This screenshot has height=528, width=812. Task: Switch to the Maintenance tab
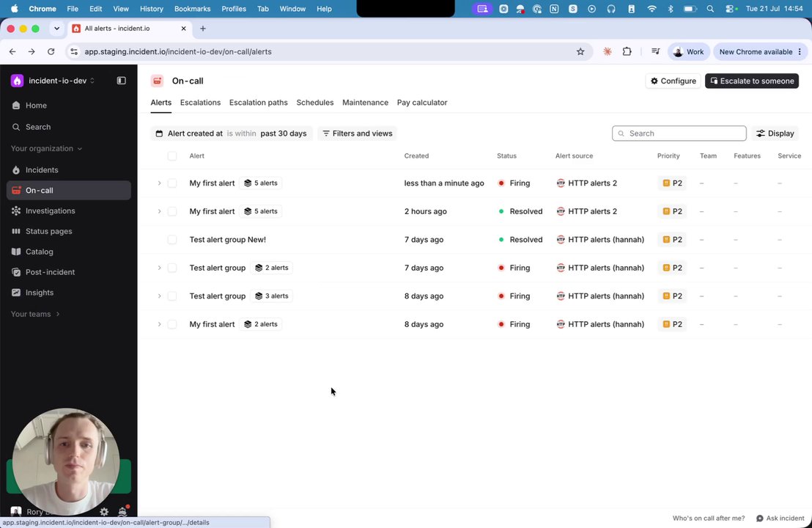coord(365,103)
